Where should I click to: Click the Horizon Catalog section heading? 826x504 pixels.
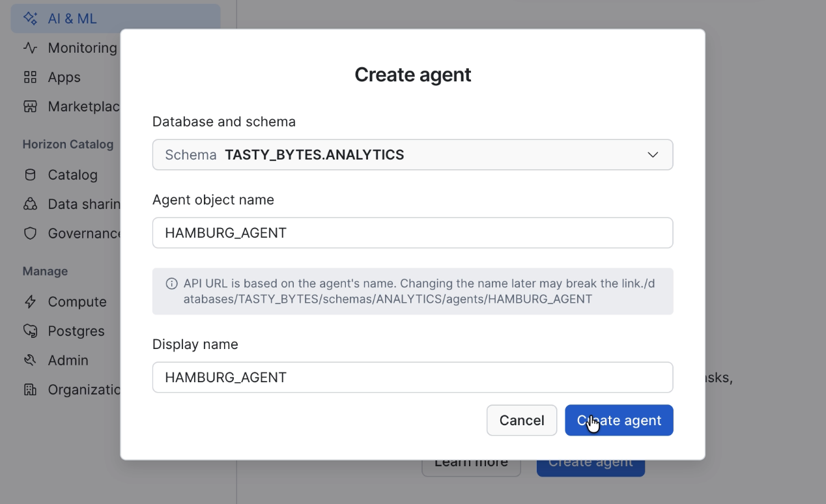(x=68, y=144)
